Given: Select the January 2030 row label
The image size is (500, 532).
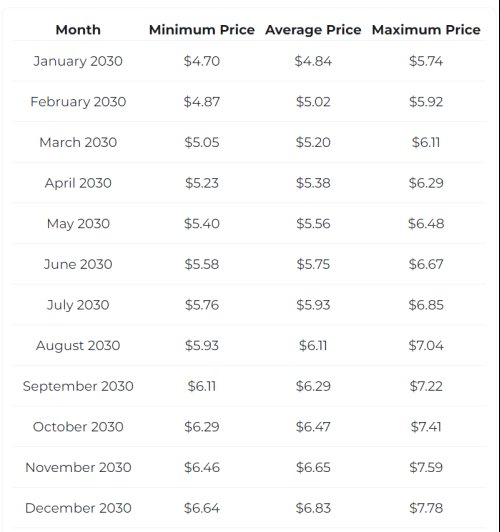Looking at the screenshot, I should 78,61.
